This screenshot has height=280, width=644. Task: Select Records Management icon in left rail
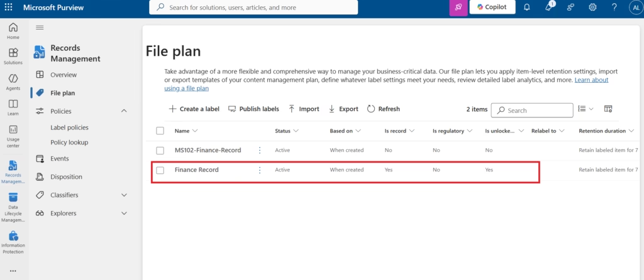tap(13, 172)
